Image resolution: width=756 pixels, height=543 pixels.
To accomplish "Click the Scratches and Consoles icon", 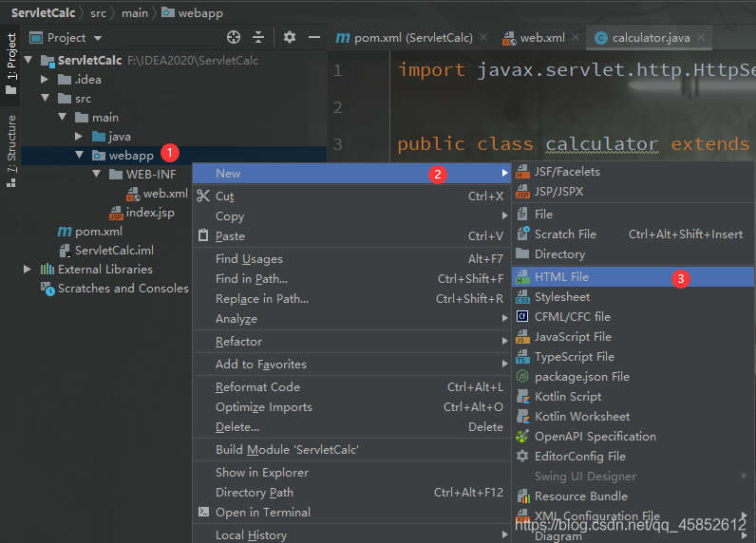I will point(47,289).
